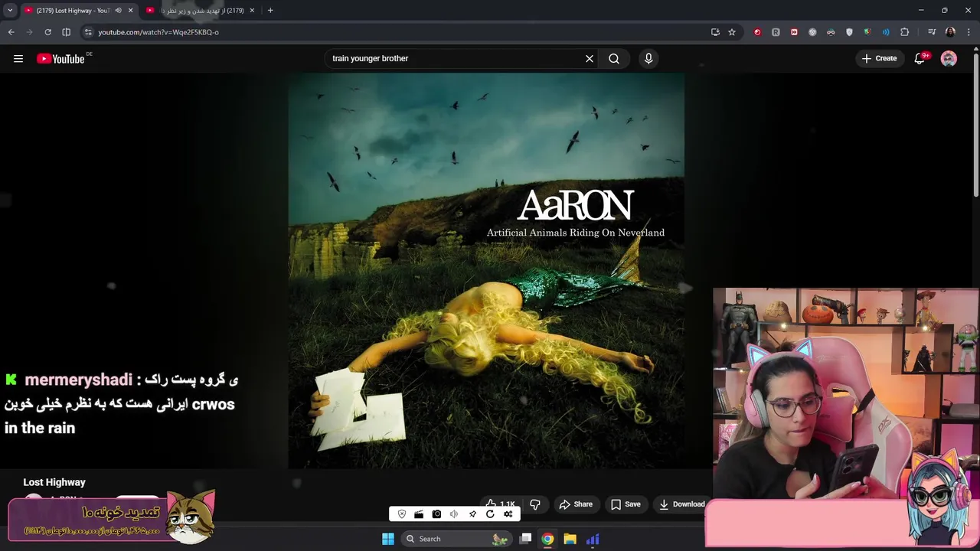The width and height of the screenshot is (980, 551).
Task: Like the Lost Highway video
Action: 500,504
